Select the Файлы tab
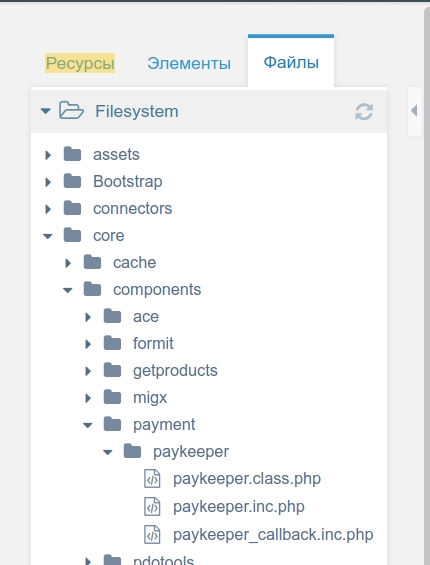 tap(291, 62)
